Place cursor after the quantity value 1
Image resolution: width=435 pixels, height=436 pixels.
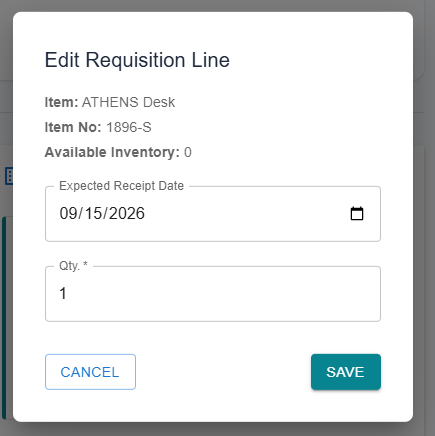pyautogui.click(x=68, y=294)
